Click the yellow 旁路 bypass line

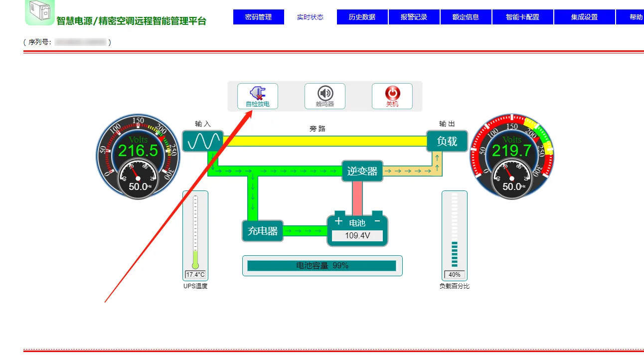pyautogui.click(x=325, y=141)
